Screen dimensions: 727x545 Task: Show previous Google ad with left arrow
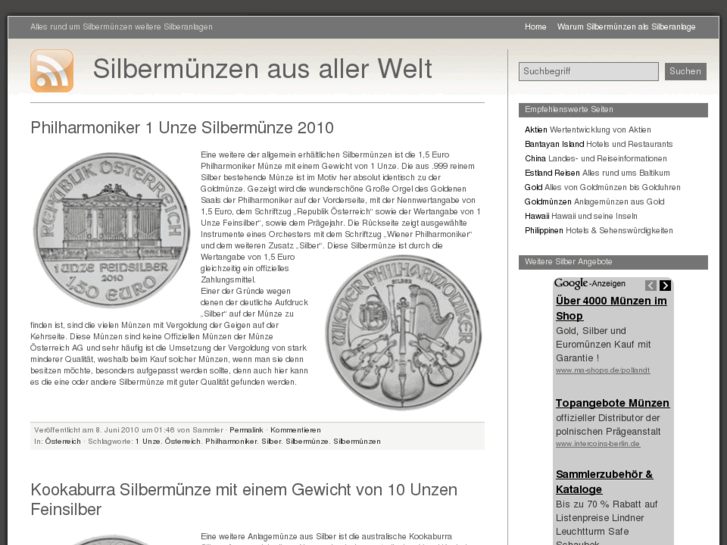[650, 285]
